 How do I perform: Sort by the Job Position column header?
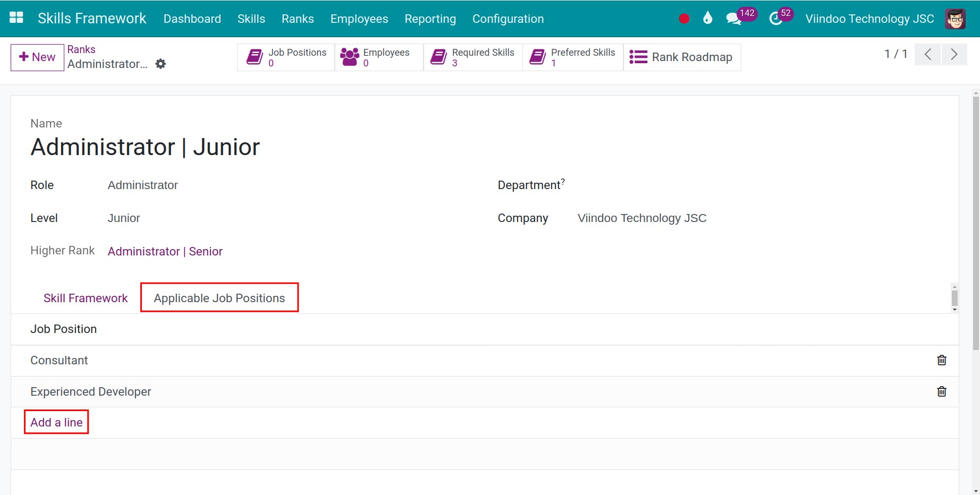(x=63, y=329)
